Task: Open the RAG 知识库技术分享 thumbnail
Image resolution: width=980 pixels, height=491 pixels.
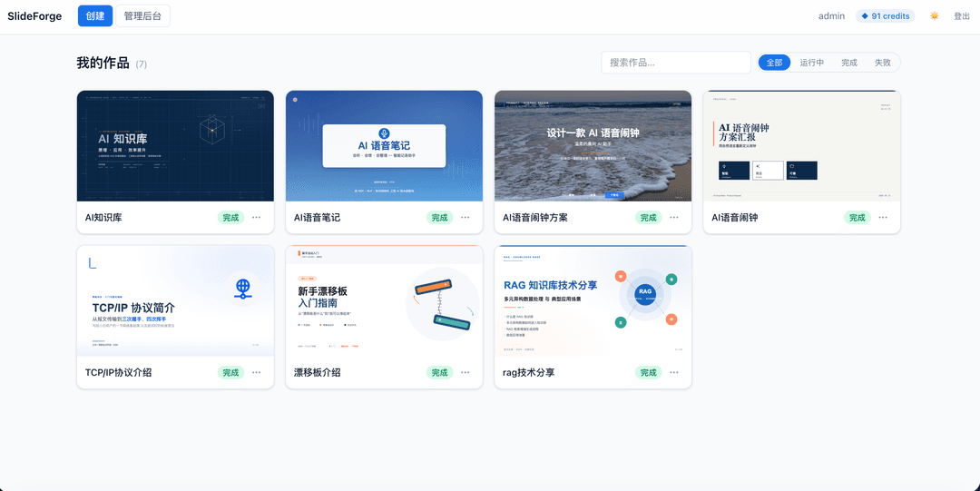Action: tap(593, 300)
